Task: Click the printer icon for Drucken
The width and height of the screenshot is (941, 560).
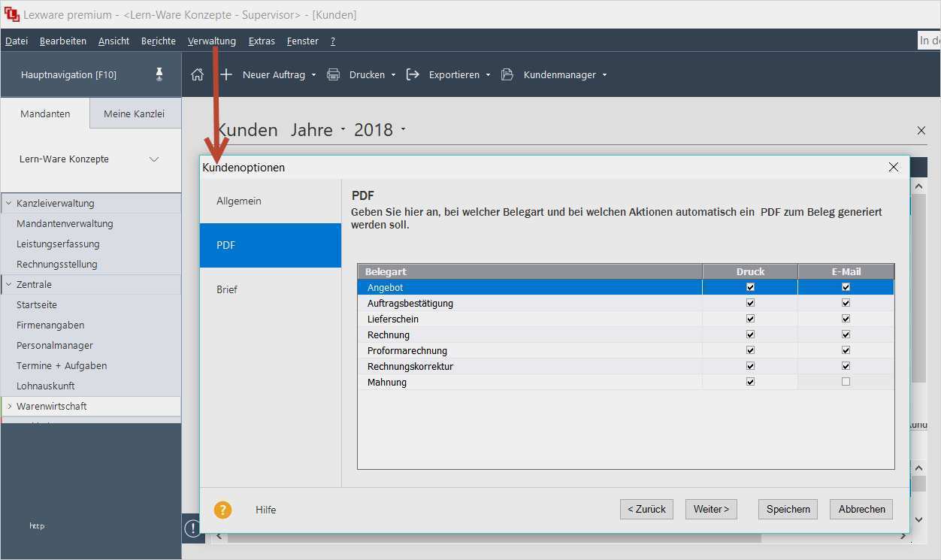Action: (x=333, y=74)
